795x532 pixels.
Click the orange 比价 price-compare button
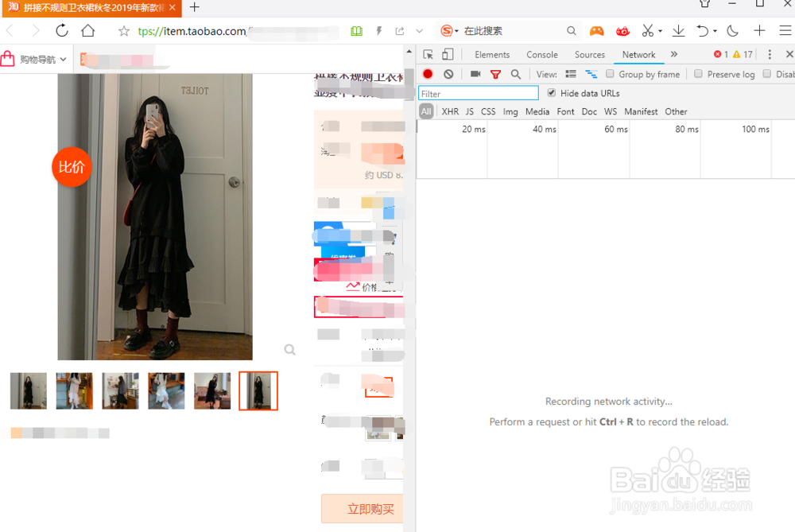[72, 167]
